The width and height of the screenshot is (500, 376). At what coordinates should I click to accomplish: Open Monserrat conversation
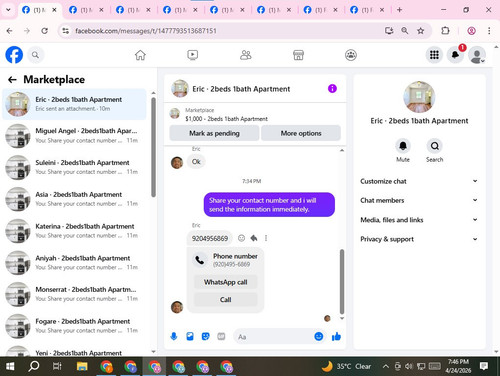tap(75, 294)
